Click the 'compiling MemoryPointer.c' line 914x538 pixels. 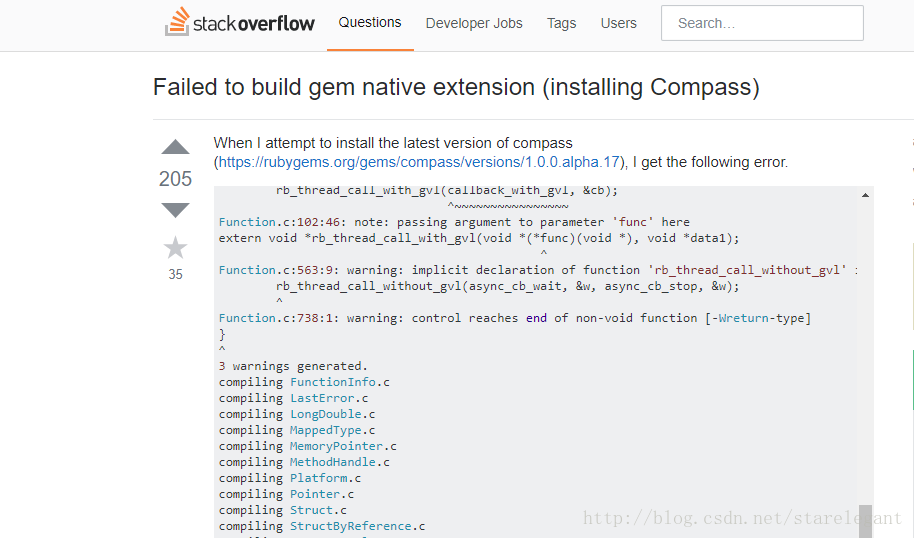pos(308,446)
